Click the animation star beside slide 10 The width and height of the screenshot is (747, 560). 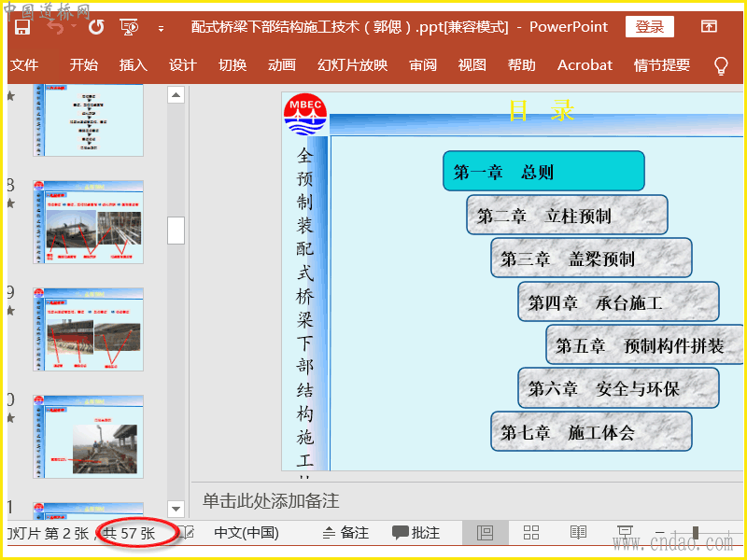(x=10, y=417)
